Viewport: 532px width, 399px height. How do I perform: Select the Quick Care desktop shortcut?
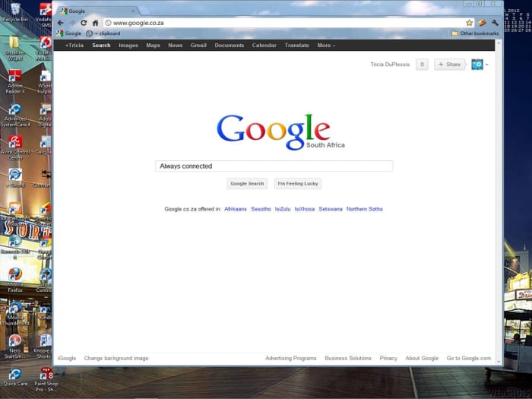pyautogui.click(x=15, y=377)
